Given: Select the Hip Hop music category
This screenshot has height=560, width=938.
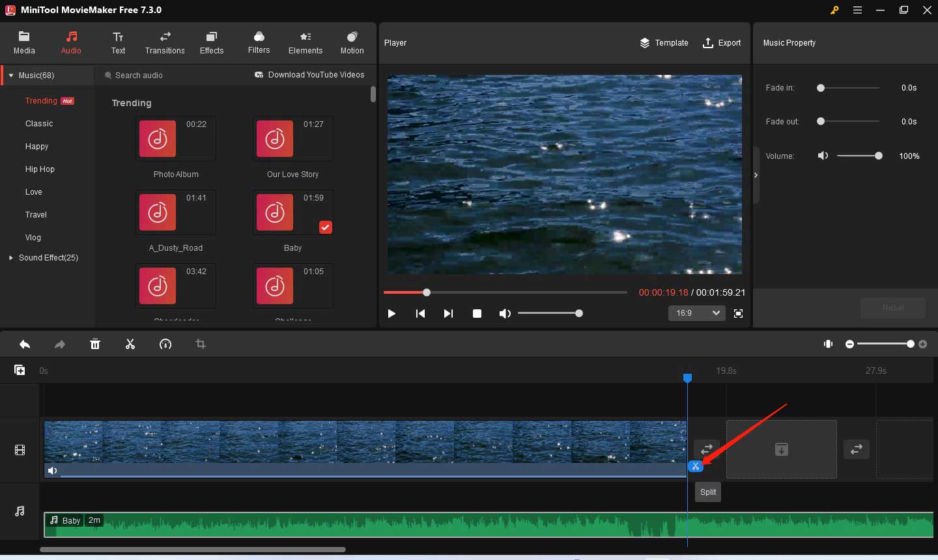Looking at the screenshot, I should click(40, 169).
